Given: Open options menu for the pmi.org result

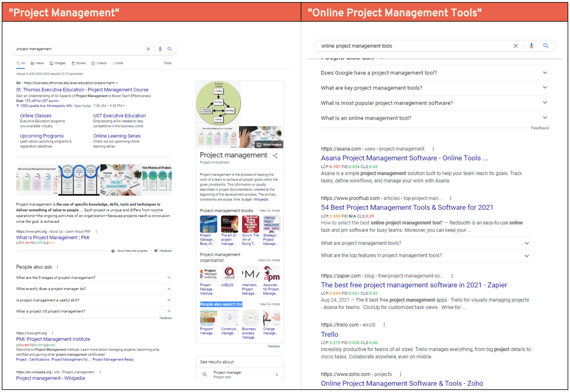Looking at the screenshot, I should pyautogui.click(x=52, y=333).
